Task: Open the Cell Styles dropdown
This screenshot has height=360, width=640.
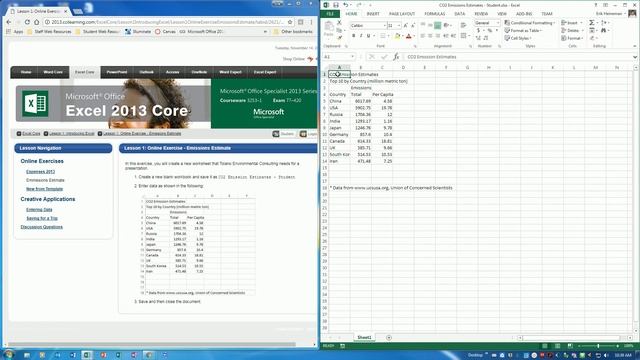Action: pos(518,38)
